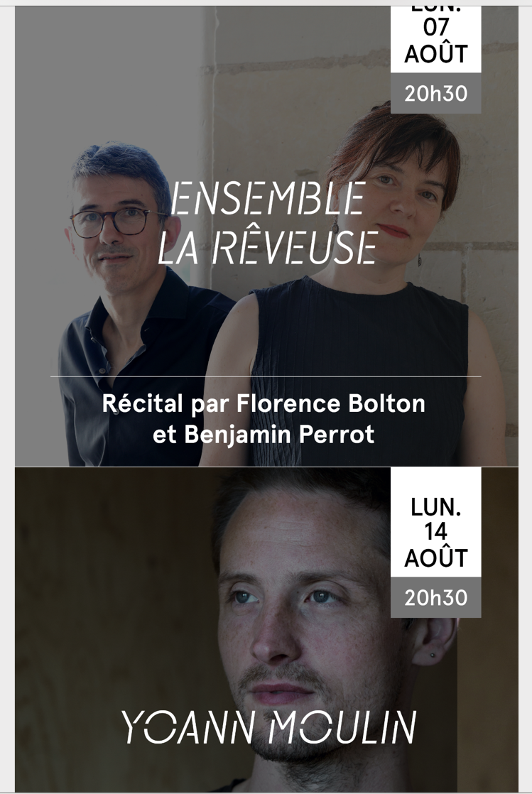Screen dimensions: 532x794
Task: Click the 'Récital par Florence Bolton' text line
Action: 264,403
